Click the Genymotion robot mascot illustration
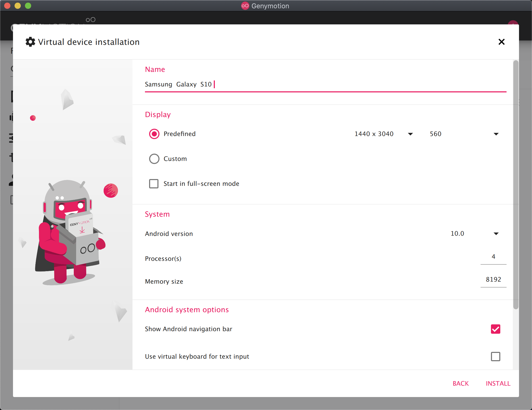Image resolution: width=532 pixels, height=410 pixels. (70, 232)
